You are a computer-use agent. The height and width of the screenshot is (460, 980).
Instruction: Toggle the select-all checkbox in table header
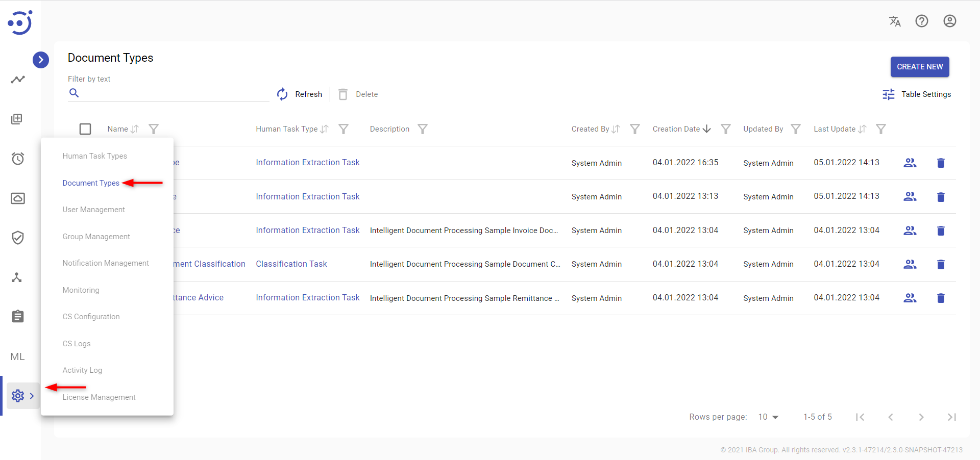coord(85,129)
